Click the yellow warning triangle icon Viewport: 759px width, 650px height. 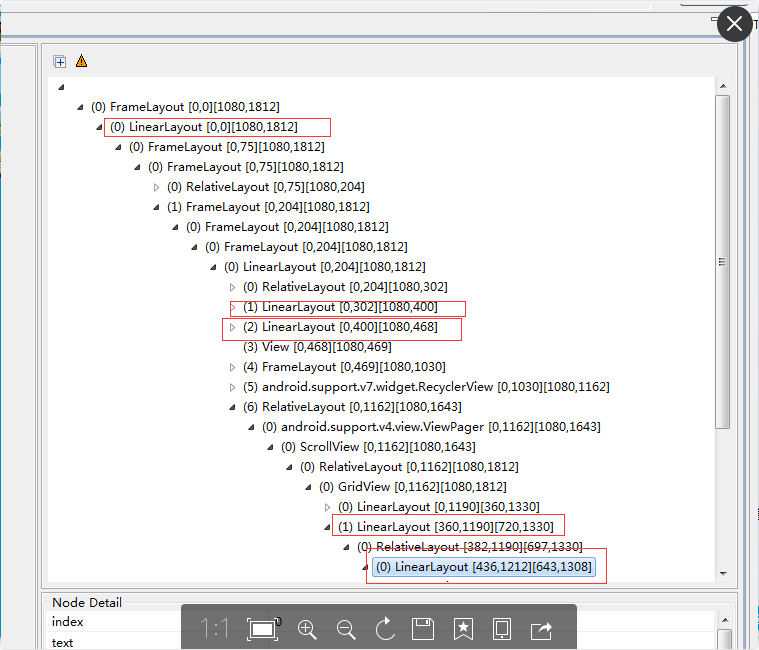coord(81,61)
